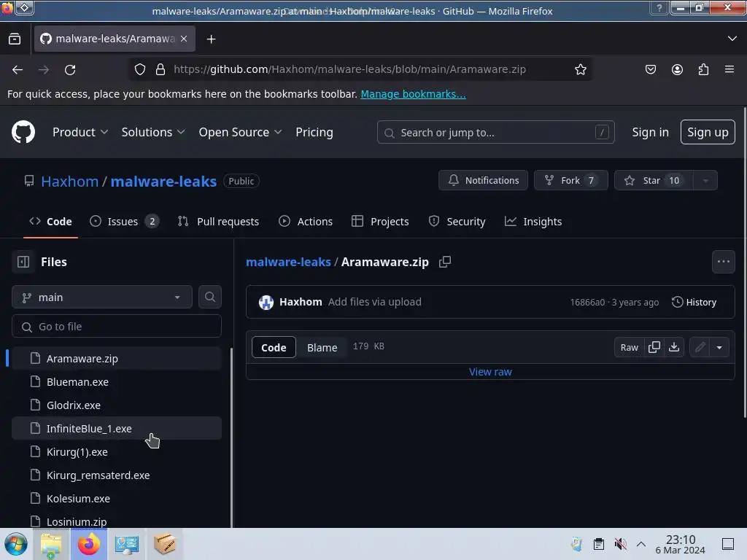This screenshot has width=747, height=560.
Task: Open the Pricing page
Action: [314, 133]
